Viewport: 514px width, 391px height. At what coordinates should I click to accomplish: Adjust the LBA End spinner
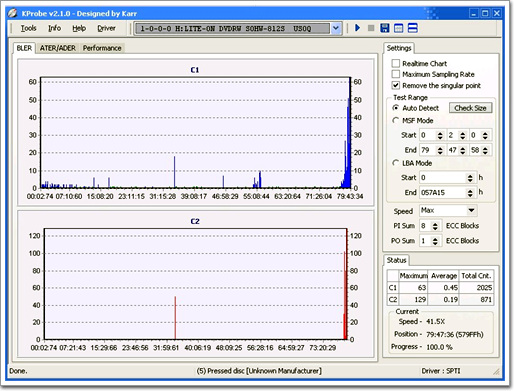(470, 193)
